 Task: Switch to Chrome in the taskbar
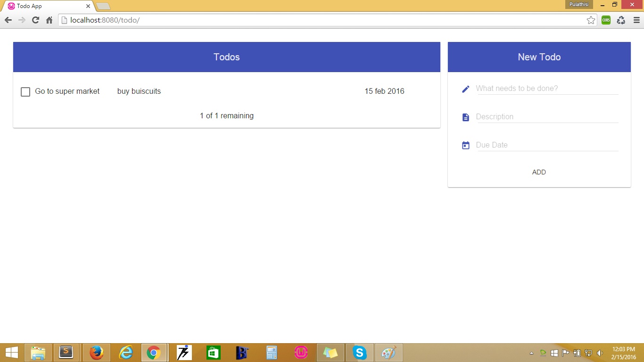click(154, 353)
